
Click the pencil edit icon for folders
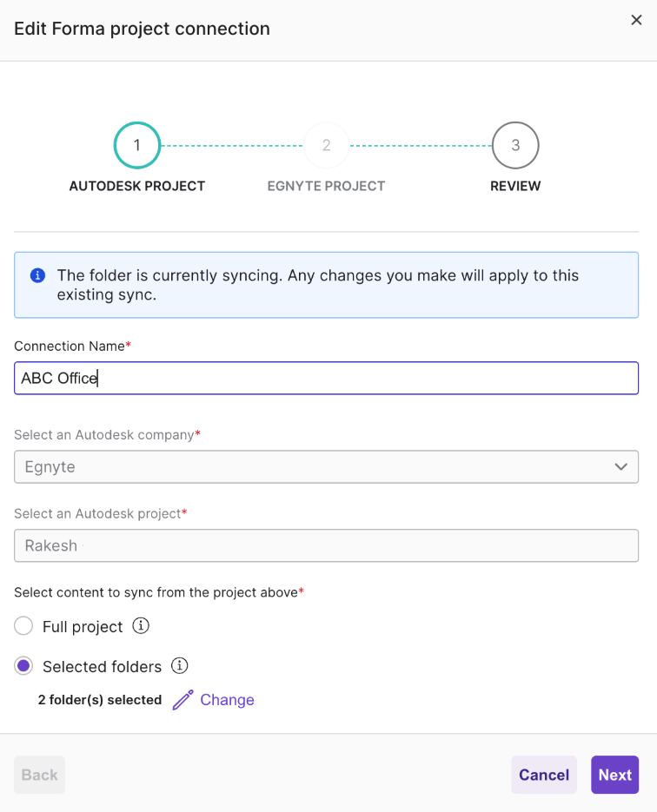point(182,700)
